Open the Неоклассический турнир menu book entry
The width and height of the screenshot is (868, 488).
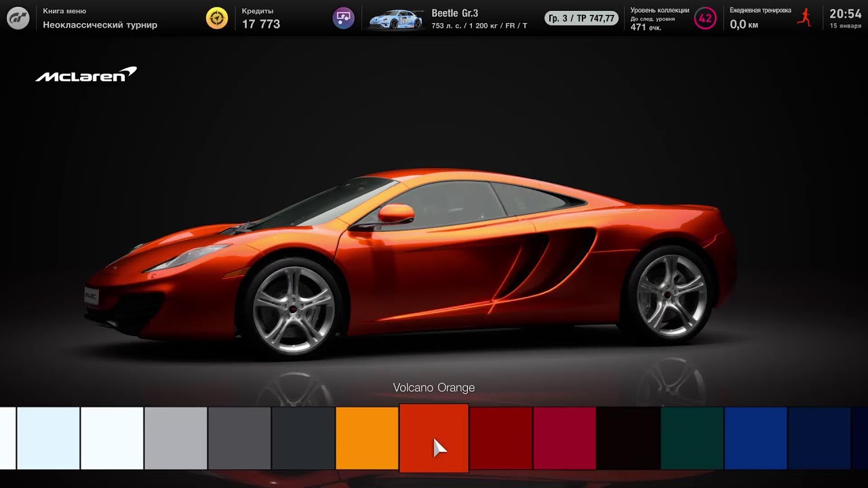pyautogui.click(x=100, y=25)
